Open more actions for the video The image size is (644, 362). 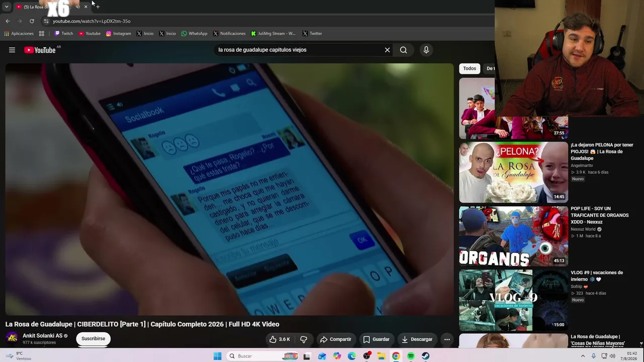click(447, 339)
